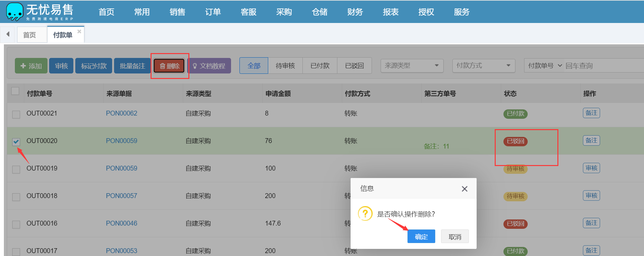Switch to the 待审核 filter tab

[285, 66]
